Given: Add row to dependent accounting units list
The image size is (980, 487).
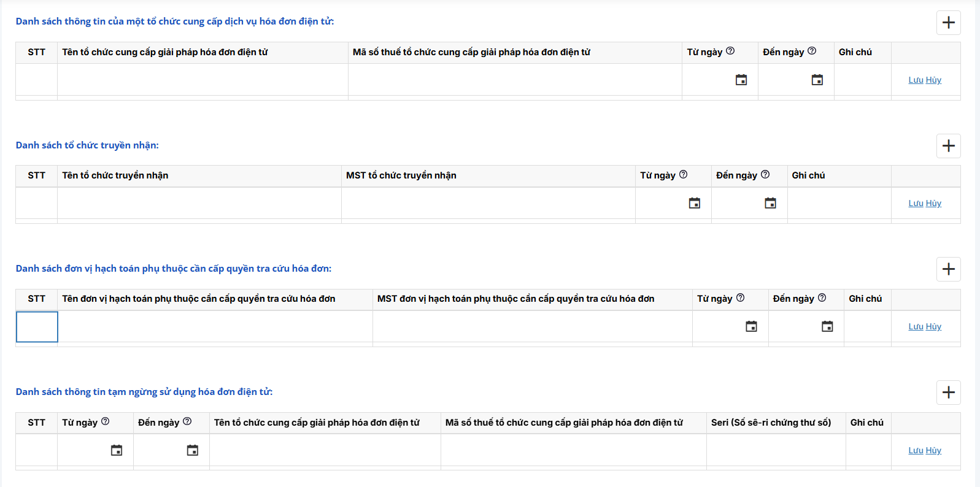Looking at the screenshot, I should [x=948, y=269].
